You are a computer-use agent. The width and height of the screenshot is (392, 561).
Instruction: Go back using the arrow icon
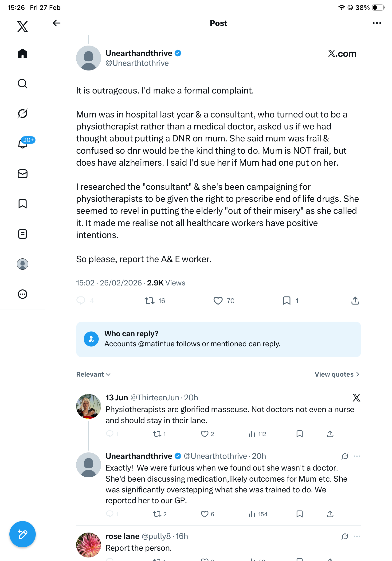pos(56,23)
